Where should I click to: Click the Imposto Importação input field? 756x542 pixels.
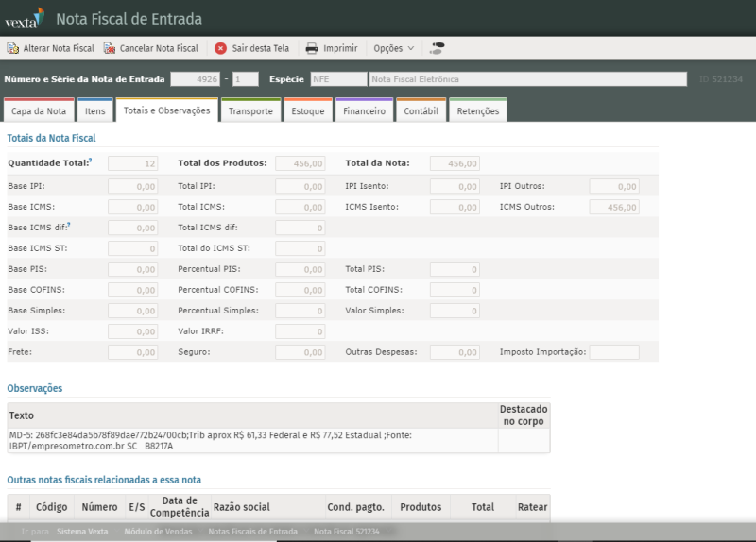614,352
